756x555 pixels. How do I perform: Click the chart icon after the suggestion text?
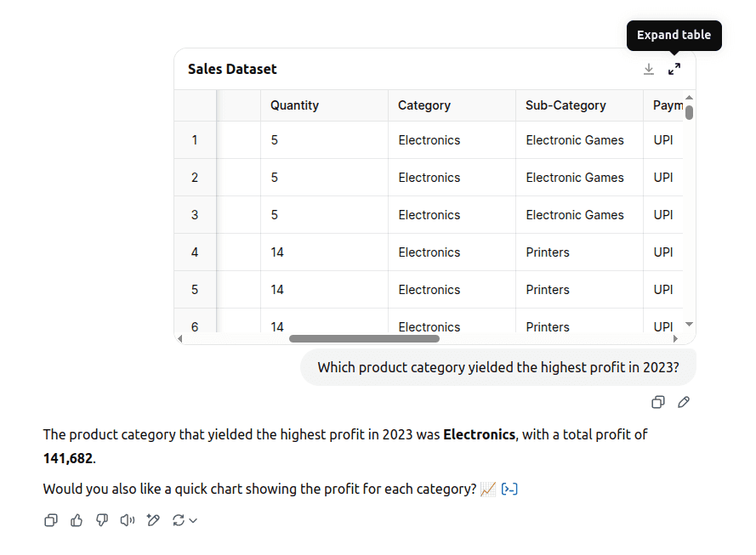[486, 489]
